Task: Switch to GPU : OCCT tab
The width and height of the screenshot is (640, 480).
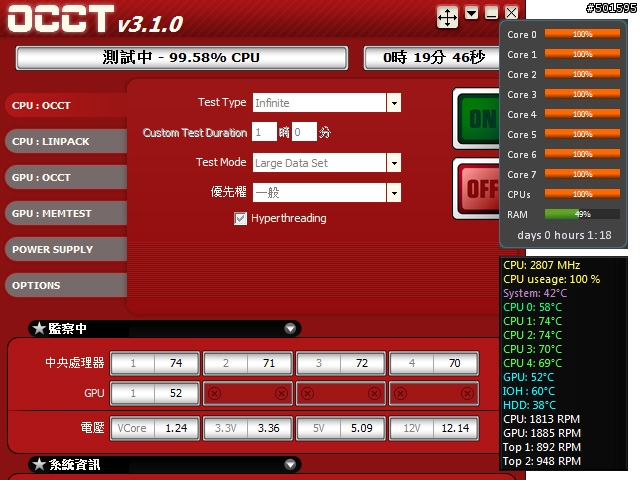Action: (66, 177)
